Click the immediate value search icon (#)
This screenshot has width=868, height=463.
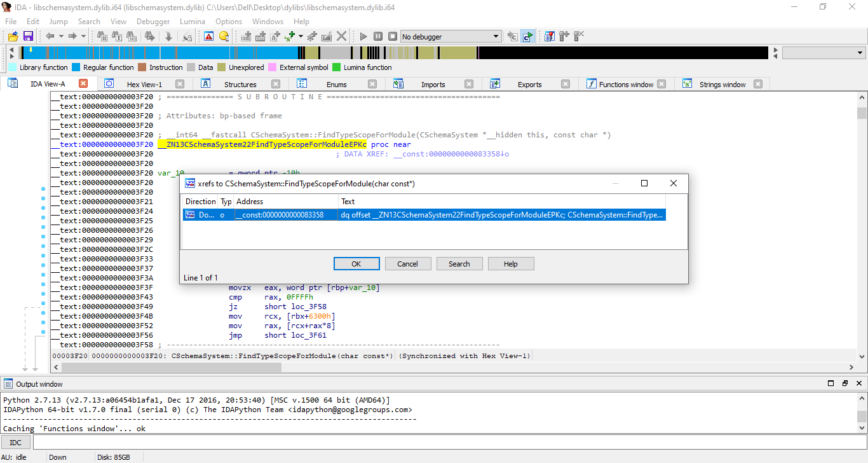pos(102,36)
